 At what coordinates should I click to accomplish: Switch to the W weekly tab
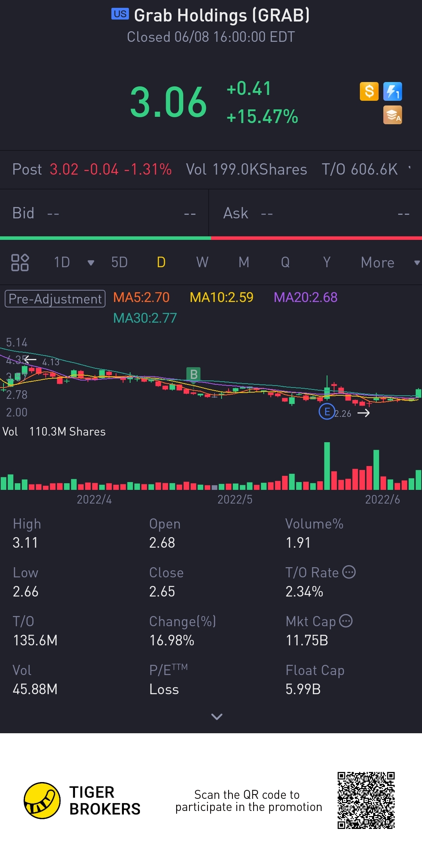click(x=202, y=263)
